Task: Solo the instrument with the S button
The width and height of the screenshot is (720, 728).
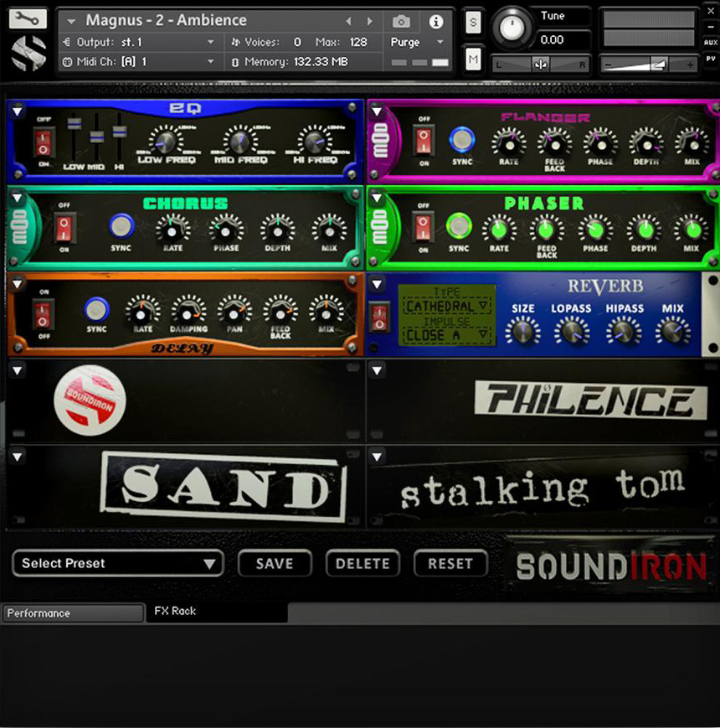Action: [473, 23]
